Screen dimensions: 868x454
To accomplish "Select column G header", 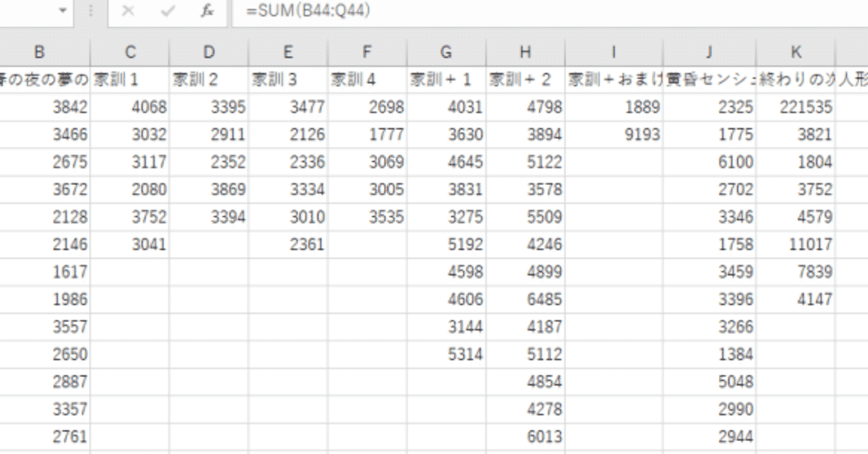I will [446, 52].
